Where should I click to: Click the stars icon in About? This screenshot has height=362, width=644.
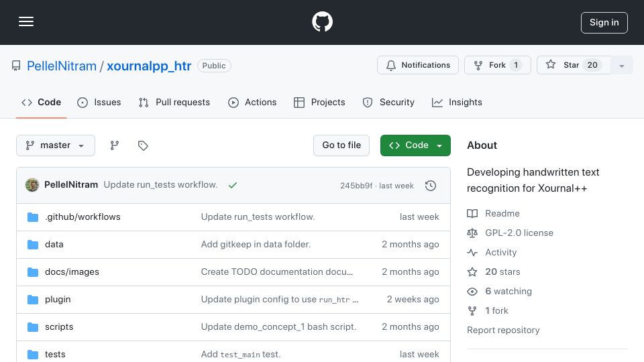pyautogui.click(x=472, y=271)
